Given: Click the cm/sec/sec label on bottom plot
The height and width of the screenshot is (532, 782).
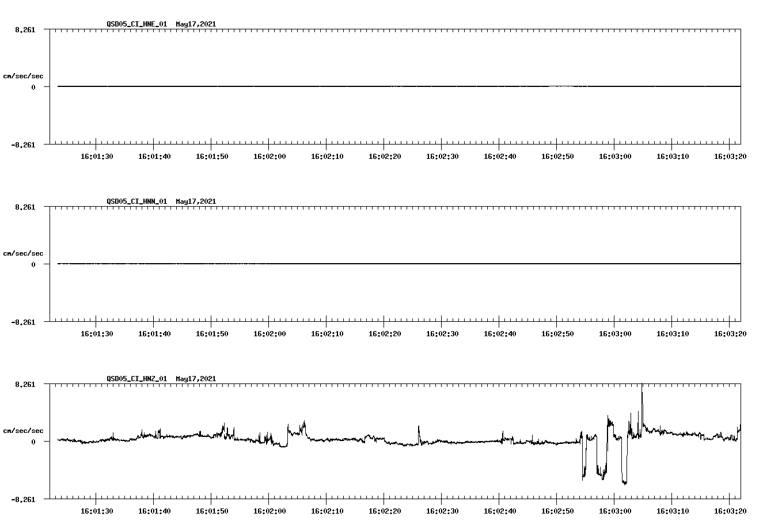Looking at the screenshot, I should coord(24,430).
